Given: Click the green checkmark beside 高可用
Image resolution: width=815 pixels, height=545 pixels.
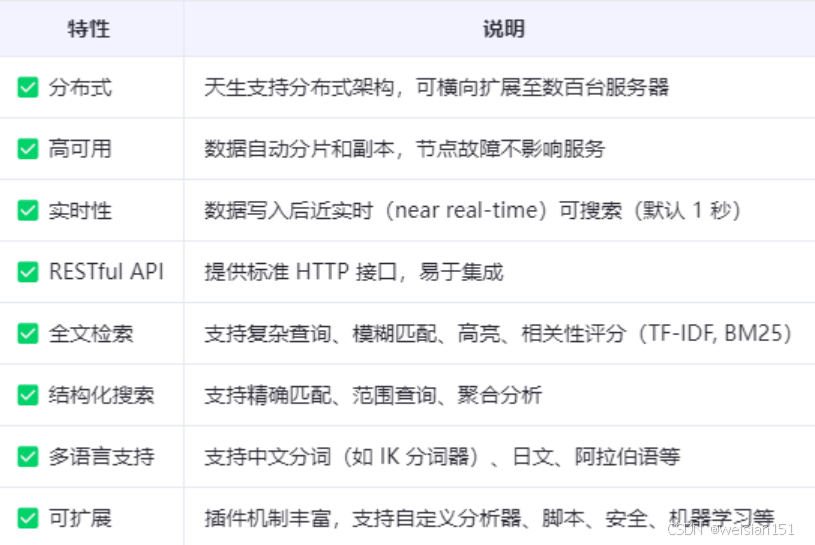Looking at the screenshot, I should tap(28, 149).
